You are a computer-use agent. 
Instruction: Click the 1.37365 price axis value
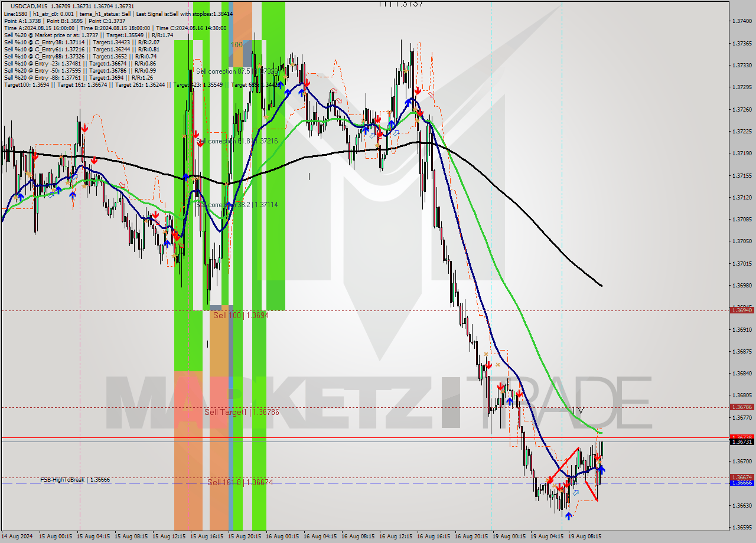(741, 44)
